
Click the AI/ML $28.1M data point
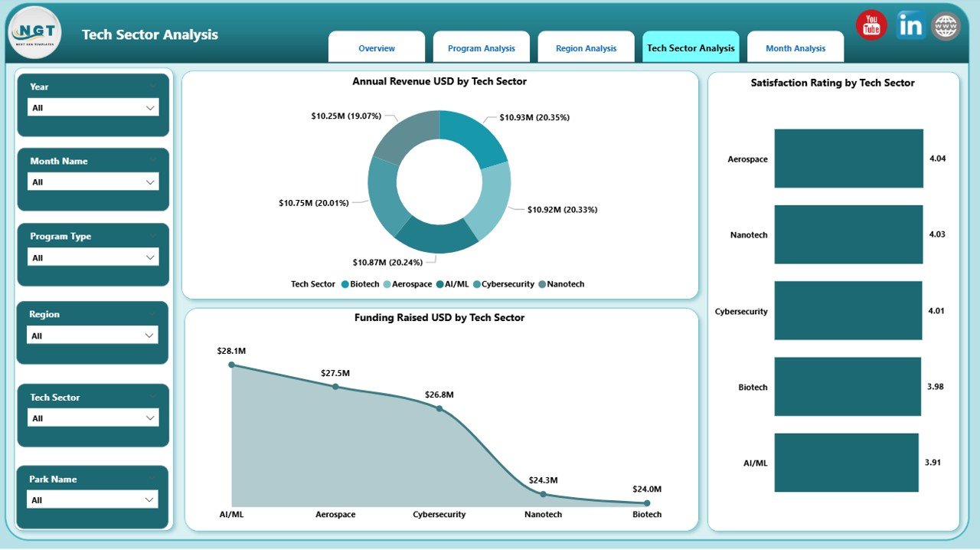232,365
